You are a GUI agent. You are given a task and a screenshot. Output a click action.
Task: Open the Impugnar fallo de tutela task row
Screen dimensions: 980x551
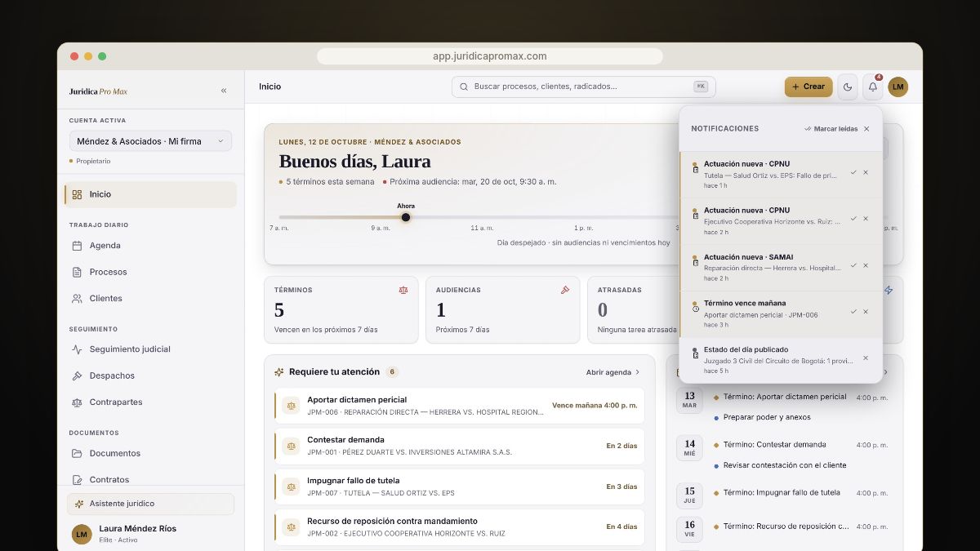click(x=460, y=487)
